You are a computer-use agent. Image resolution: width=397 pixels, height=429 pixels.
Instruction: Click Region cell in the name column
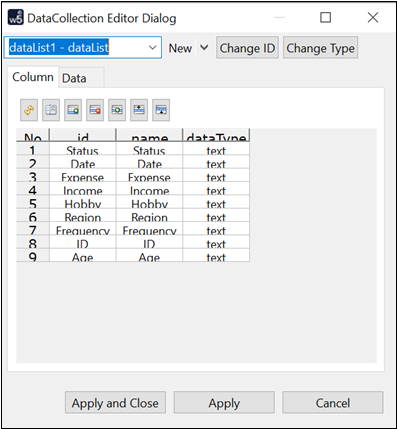click(x=149, y=216)
